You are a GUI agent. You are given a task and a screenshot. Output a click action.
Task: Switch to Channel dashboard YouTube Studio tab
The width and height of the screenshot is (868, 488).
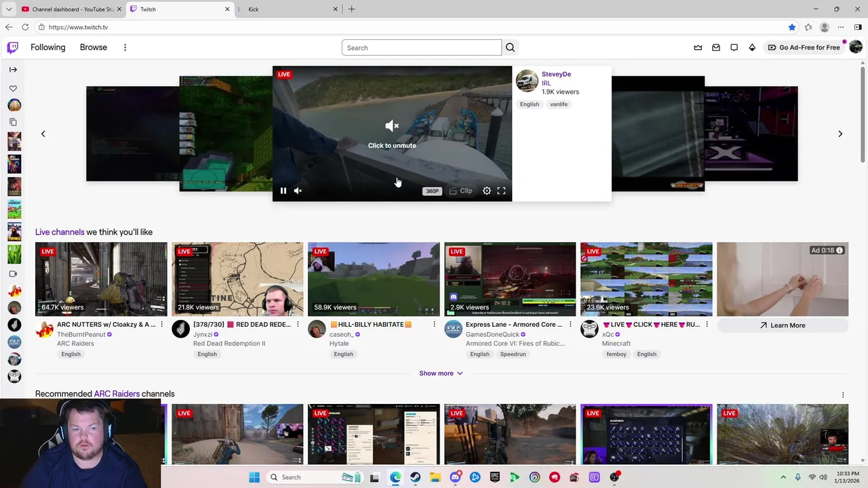coord(73,9)
